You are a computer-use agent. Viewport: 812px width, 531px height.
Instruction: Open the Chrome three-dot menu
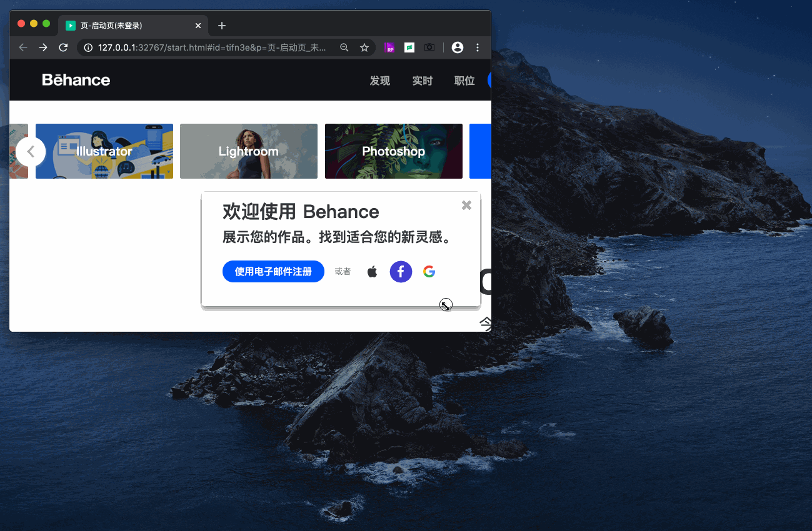[x=478, y=47]
